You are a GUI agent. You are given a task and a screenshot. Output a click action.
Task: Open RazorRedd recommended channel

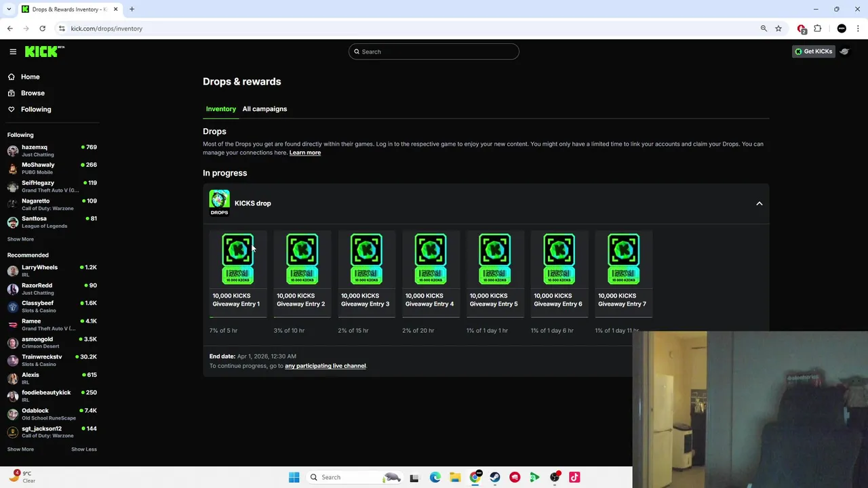(52, 289)
